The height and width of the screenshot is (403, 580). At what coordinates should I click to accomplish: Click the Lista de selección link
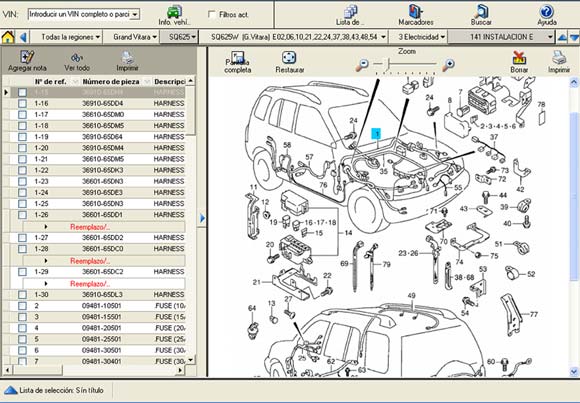61,390
